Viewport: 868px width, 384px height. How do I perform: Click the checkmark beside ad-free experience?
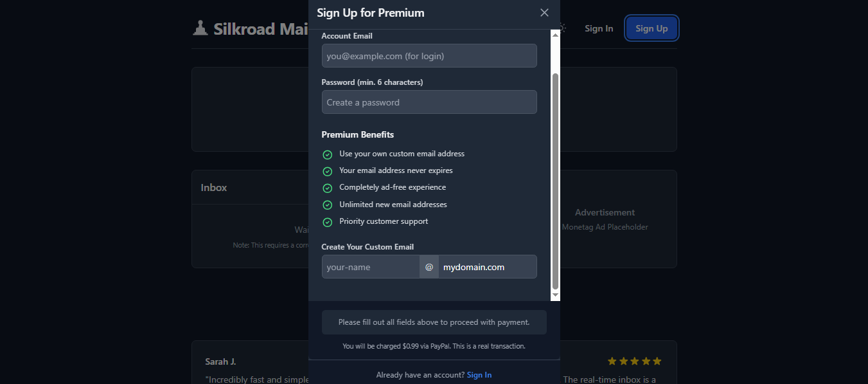[327, 188]
